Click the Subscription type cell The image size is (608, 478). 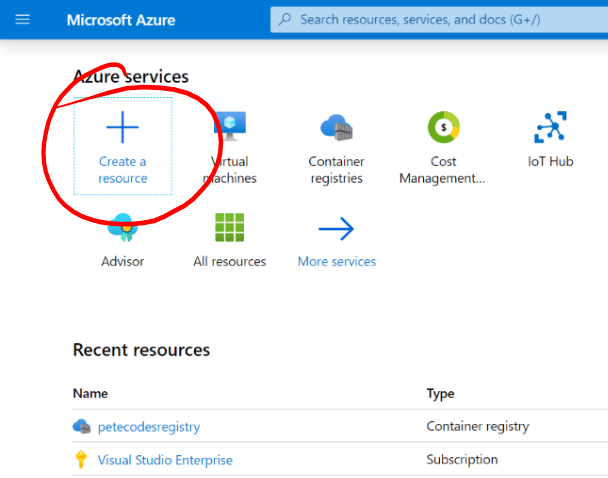coord(462,460)
